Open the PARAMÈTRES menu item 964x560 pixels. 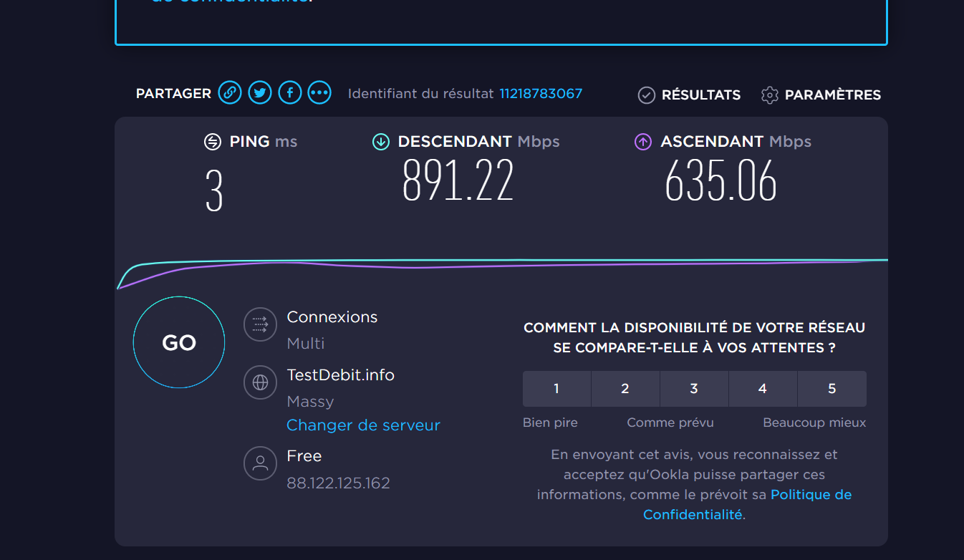[x=832, y=95]
